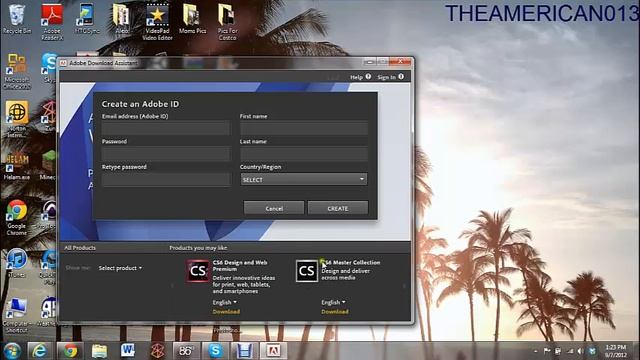
Task: Click the CS6 Design and Web Premium icon
Action: pyautogui.click(x=198, y=271)
